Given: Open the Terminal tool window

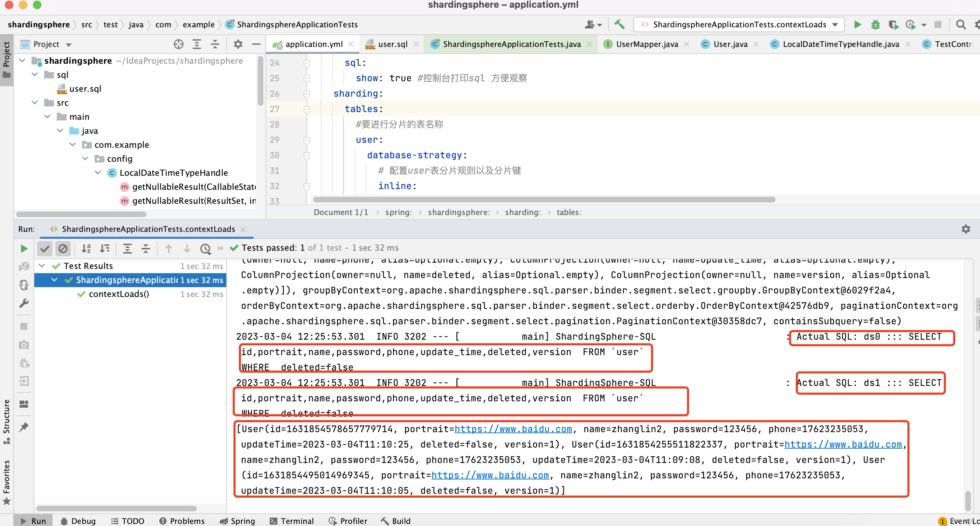Looking at the screenshot, I should (x=292, y=521).
